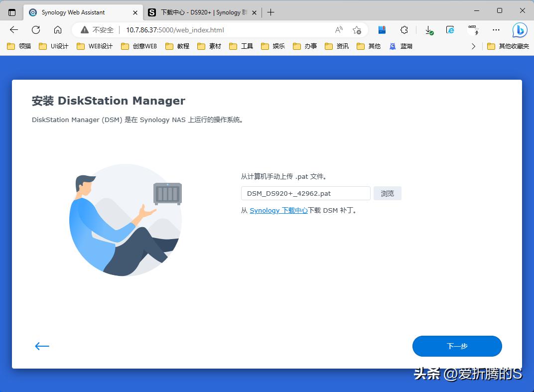Open the Downloads icon on the toolbar
This screenshot has width=534, height=392.
(x=428, y=30)
